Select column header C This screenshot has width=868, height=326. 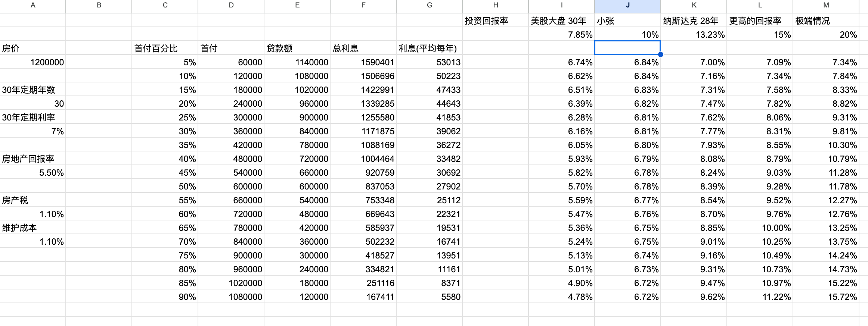tap(165, 5)
